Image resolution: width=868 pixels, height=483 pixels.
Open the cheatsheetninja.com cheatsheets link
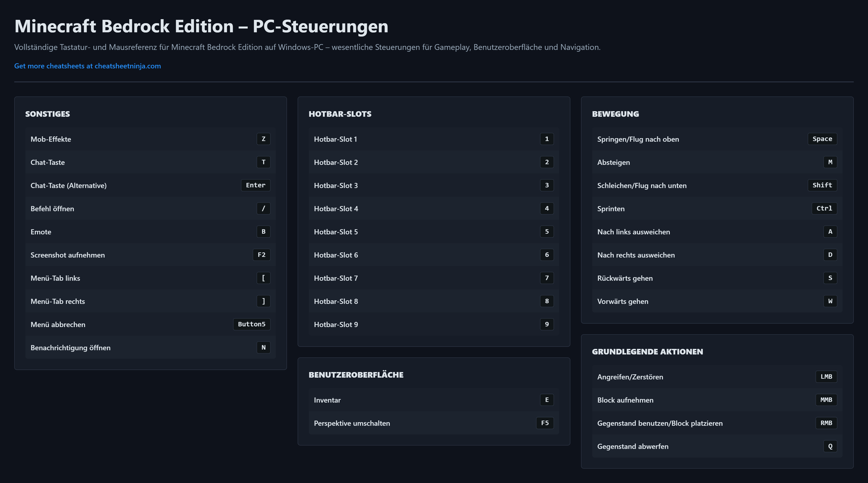87,66
